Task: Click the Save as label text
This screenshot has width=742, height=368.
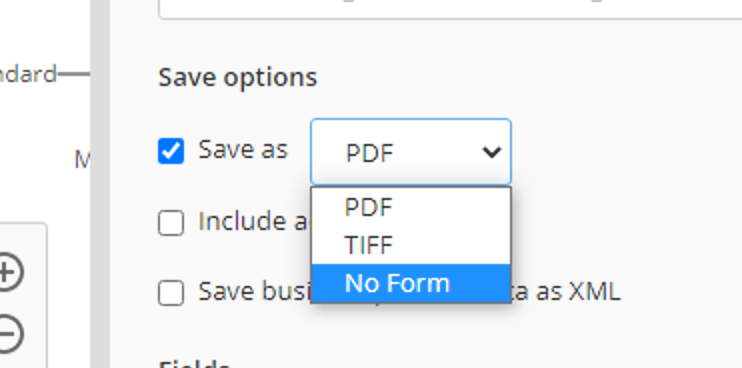Action: point(243,150)
